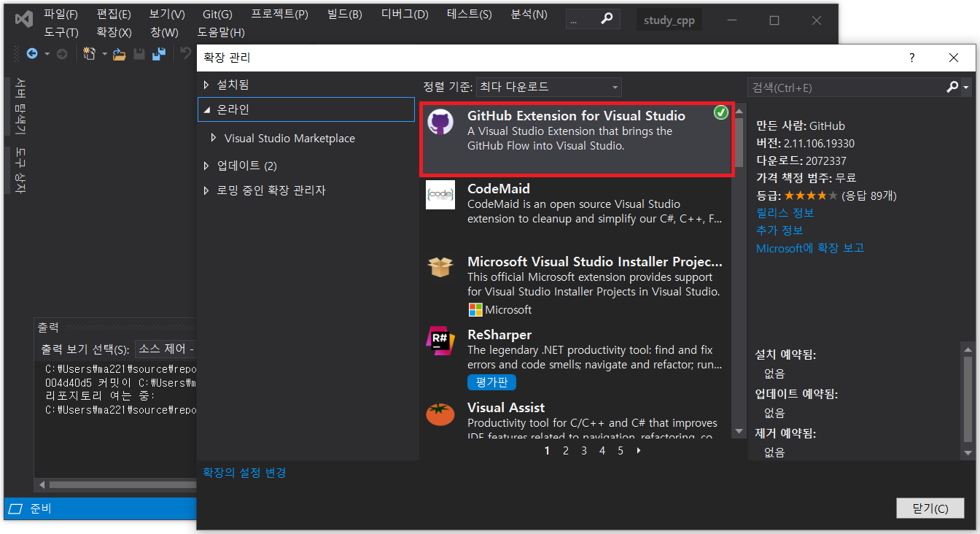Image resolution: width=980 pixels, height=534 pixels.
Task: Click the help question mark in dialog
Action: point(911,58)
